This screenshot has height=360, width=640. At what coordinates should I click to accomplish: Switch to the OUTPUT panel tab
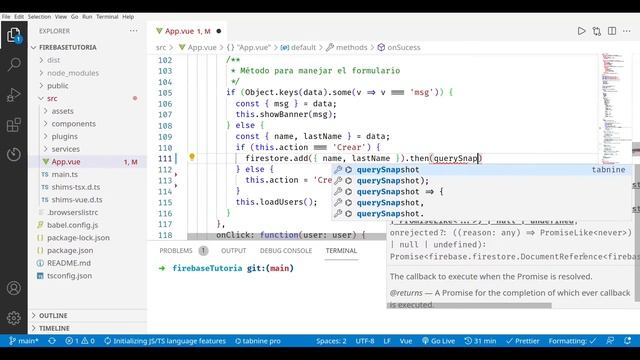pos(233,251)
